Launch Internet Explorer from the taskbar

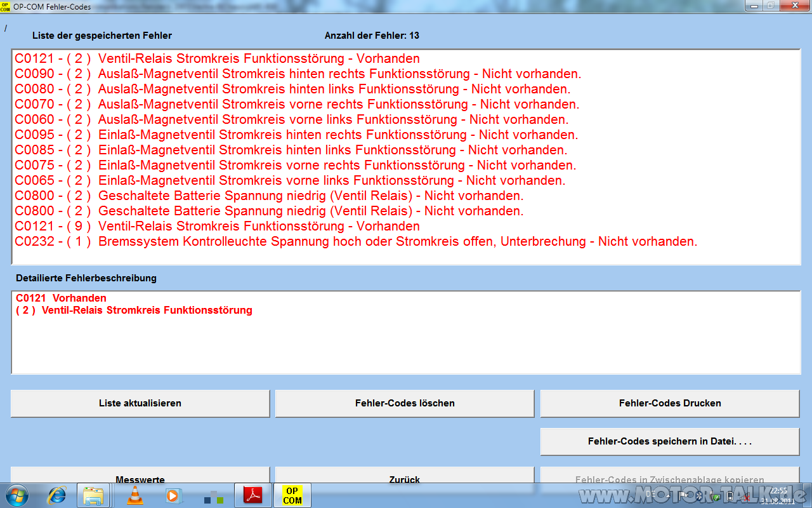(57, 495)
